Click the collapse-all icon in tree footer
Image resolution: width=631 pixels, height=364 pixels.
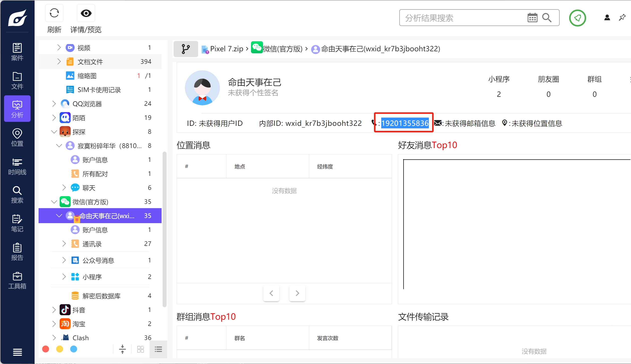click(122, 349)
